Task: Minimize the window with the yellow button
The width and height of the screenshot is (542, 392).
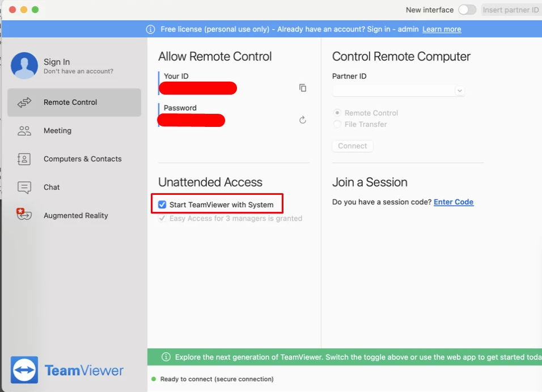Action: tap(24, 10)
